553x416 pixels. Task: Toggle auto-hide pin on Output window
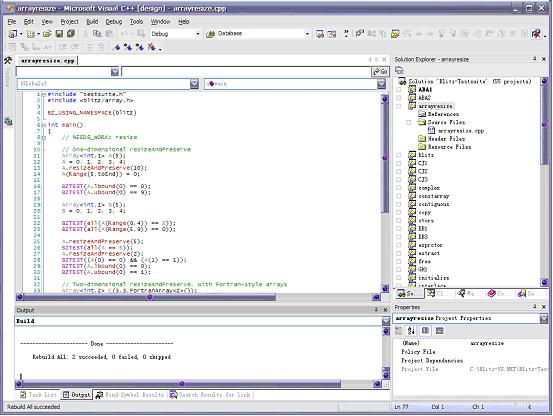[x=376, y=310]
